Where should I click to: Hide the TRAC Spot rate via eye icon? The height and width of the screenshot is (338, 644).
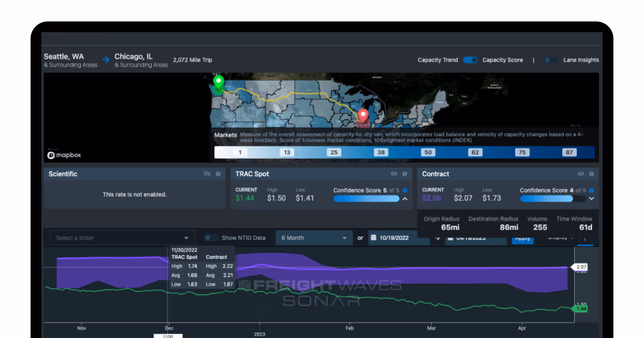[x=394, y=174]
